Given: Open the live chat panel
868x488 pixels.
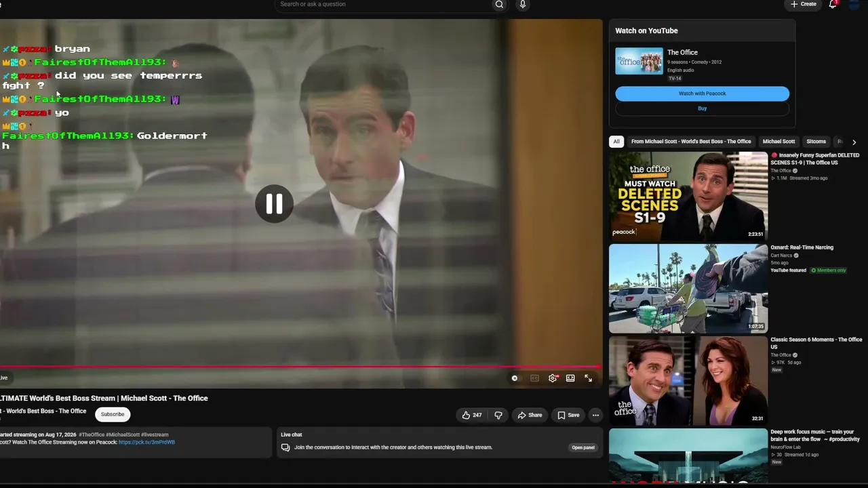Looking at the screenshot, I should (x=583, y=447).
